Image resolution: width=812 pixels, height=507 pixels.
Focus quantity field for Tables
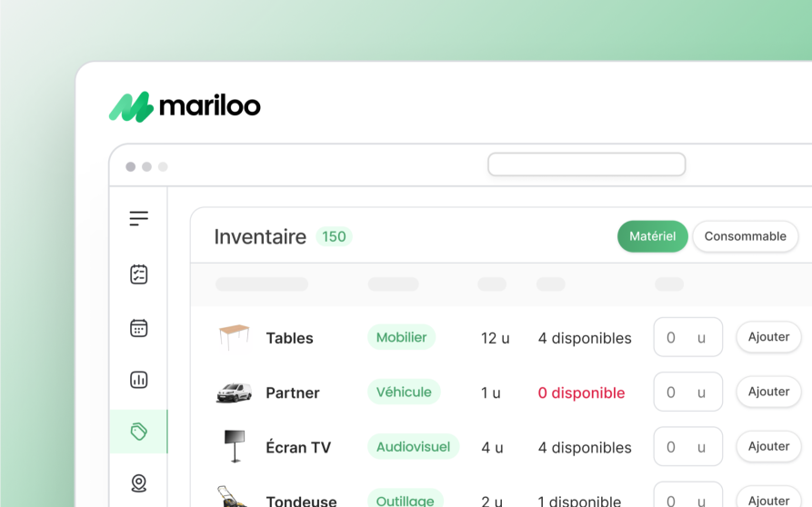[x=687, y=337]
